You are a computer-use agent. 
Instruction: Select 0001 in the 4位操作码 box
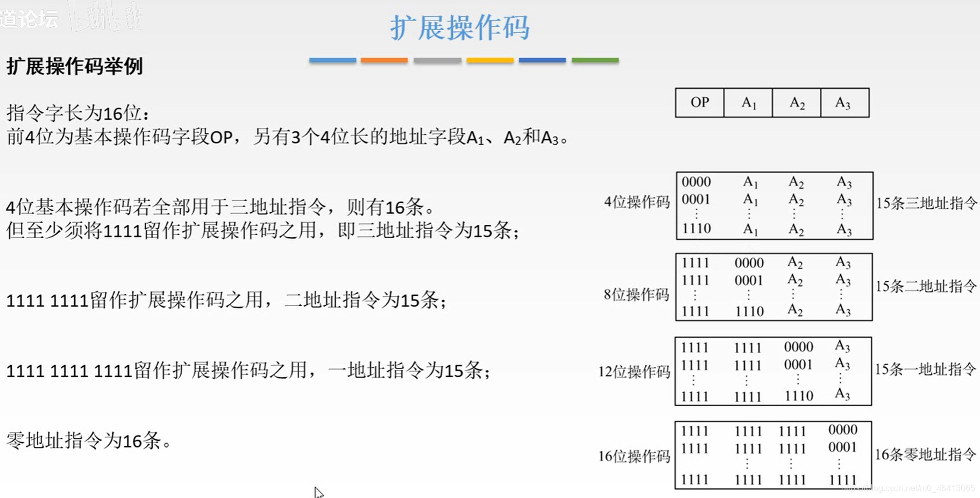pos(696,200)
